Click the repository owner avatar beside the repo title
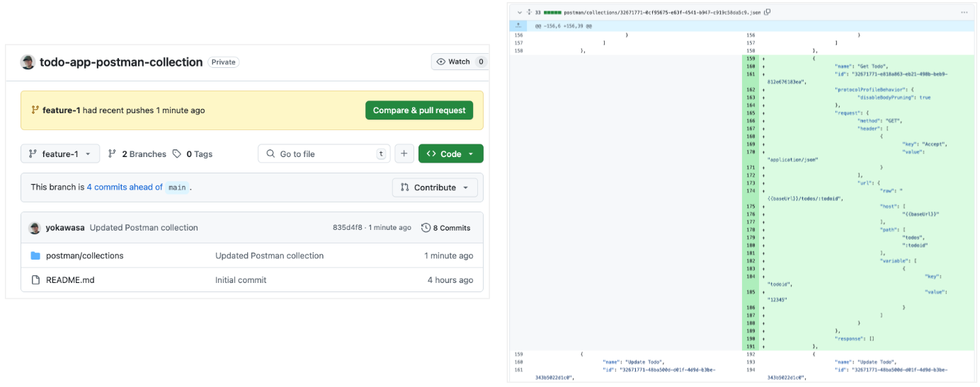The image size is (980, 387). (28, 62)
